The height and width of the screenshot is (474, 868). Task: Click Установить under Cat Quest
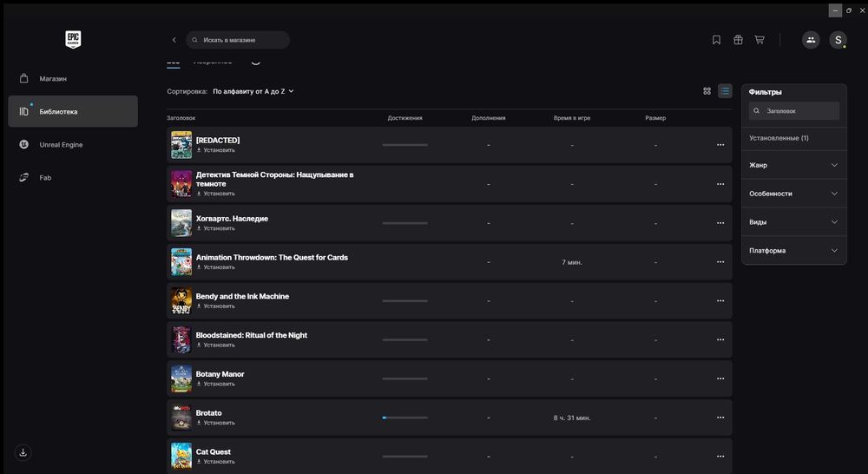(x=219, y=462)
